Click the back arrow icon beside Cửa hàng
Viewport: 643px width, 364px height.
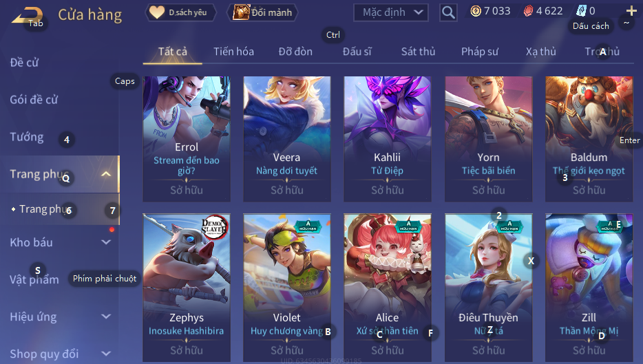pyautogui.click(x=27, y=15)
